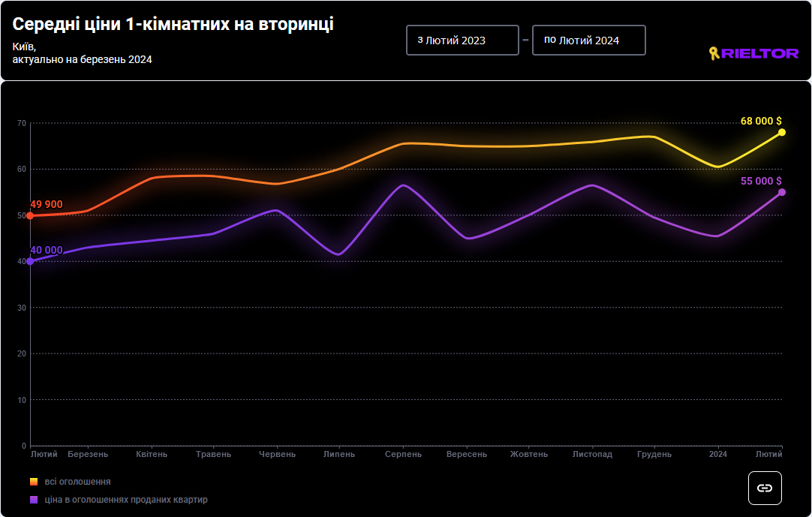Toggle 'ціна в оголошеннях проданих квартир' legend
The width and height of the screenshot is (812, 517).
click(x=125, y=500)
